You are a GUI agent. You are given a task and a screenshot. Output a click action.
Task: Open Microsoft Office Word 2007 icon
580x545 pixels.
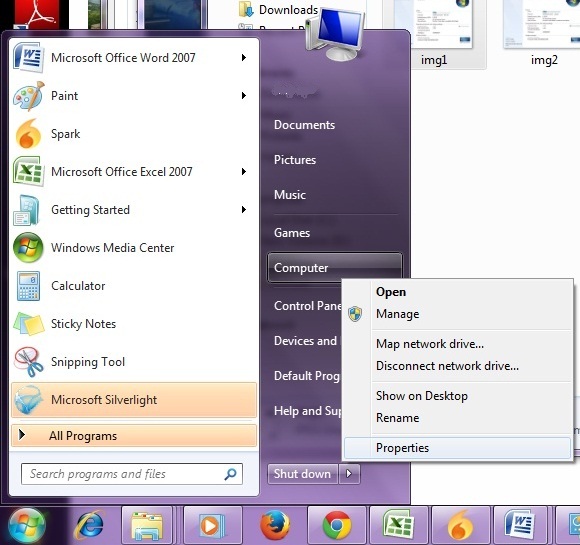tap(28, 57)
